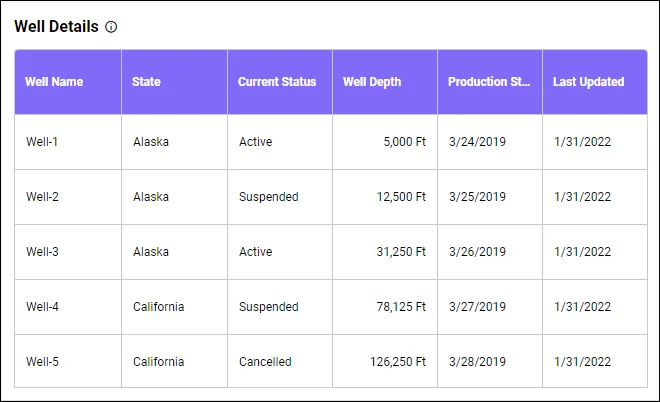Click the 78,125 Ft depth cell

pos(401,307)
